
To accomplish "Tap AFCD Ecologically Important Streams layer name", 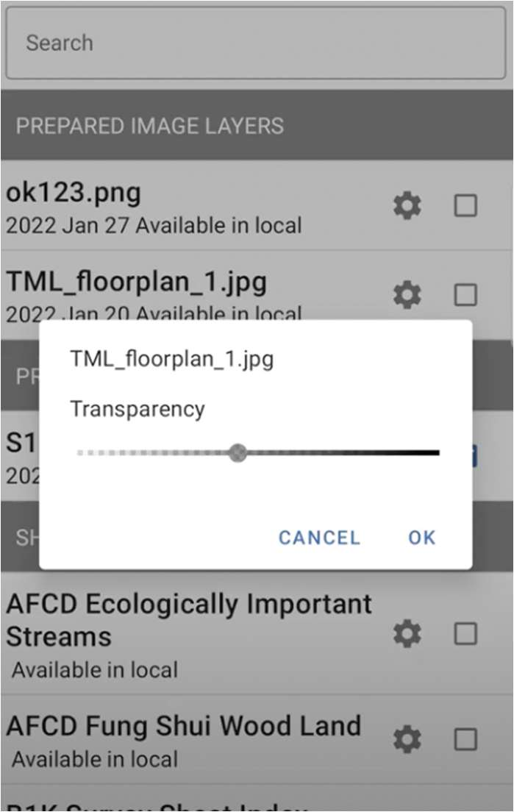I will [x=189, y=619].
